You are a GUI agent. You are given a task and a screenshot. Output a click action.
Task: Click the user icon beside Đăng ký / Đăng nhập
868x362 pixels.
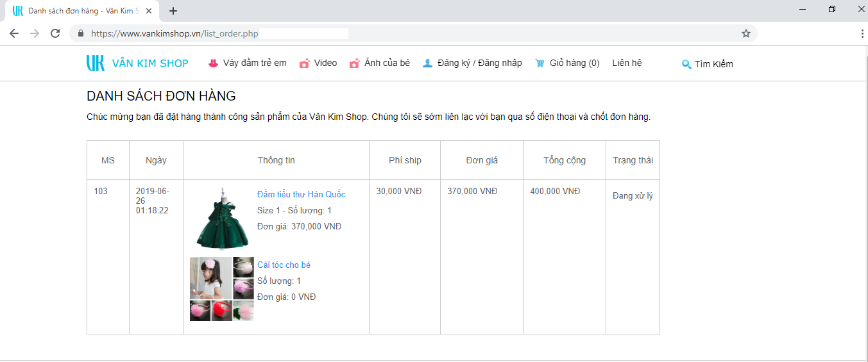click(x=428, y=63)
